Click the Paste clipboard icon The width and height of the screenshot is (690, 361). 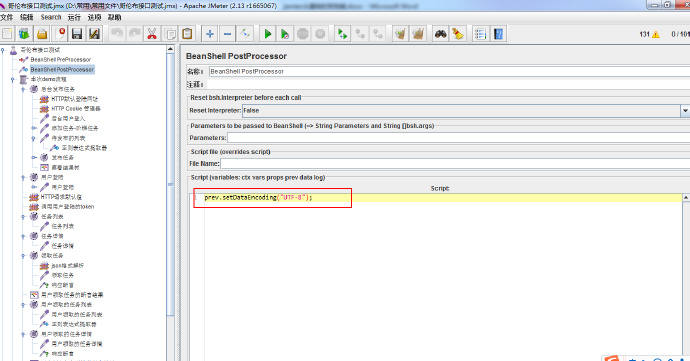[187, 34]
